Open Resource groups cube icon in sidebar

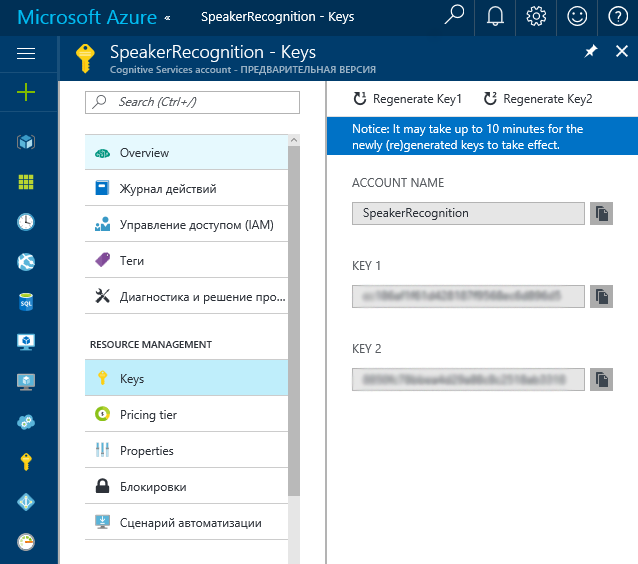click(26, 142)
